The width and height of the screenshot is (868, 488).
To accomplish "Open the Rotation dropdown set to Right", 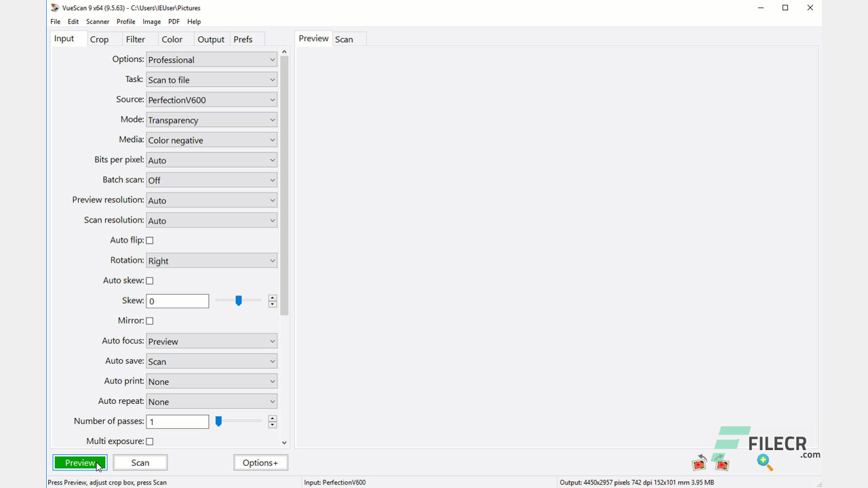I will coord(212,261).
